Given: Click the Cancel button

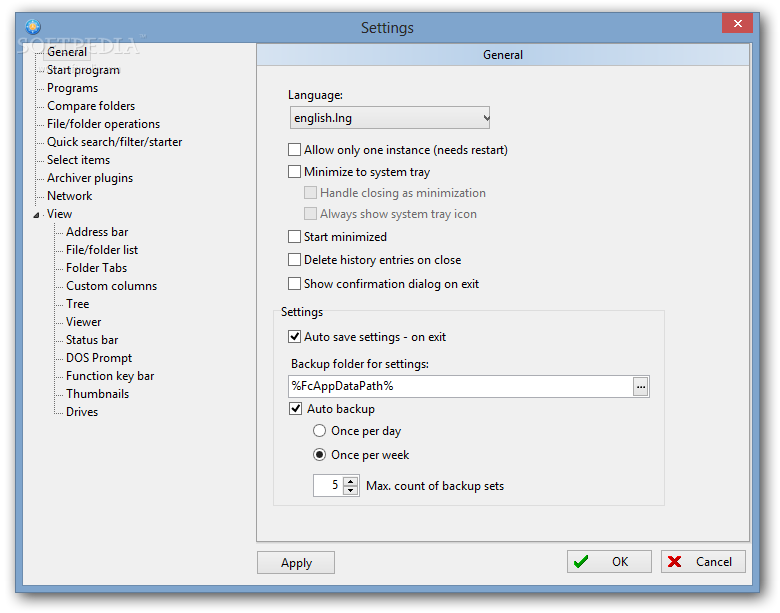Looking at the screenshot, I should pyautogui.click(x=703, y=562).
